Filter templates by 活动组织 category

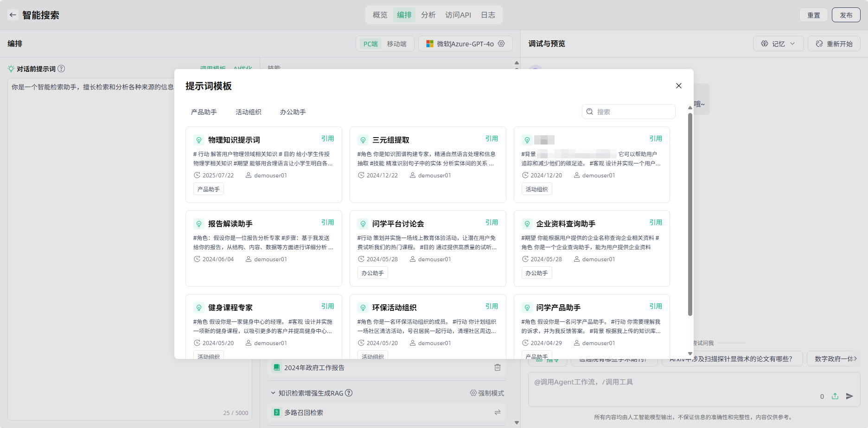point(249,112)
